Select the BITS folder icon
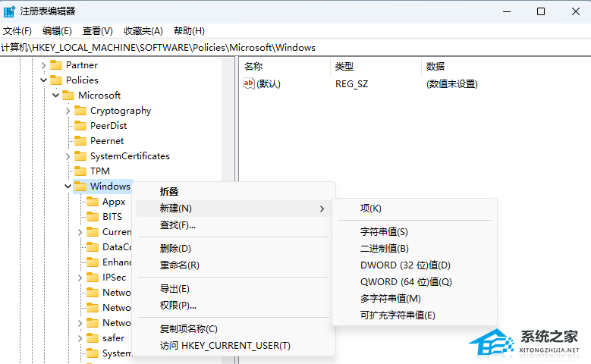Image resolution: width=591 pixels, height=364 pixels. click(x=93, y=217)
